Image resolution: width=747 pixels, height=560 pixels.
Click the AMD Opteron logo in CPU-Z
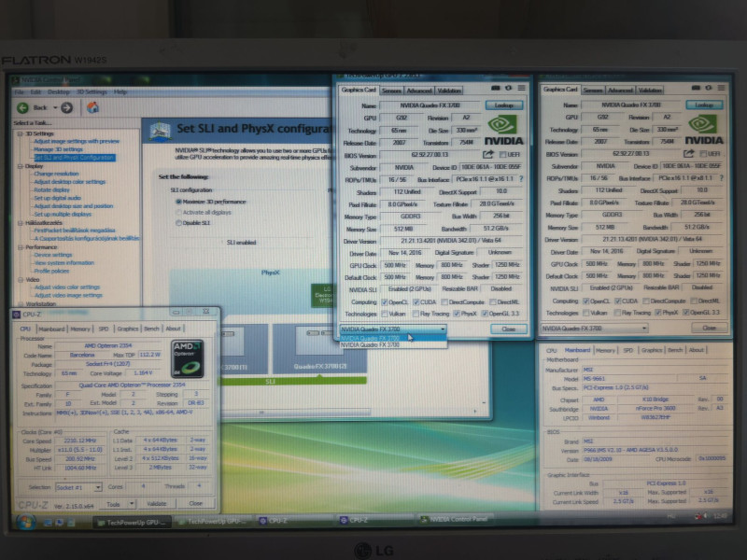tap(188, 358)
